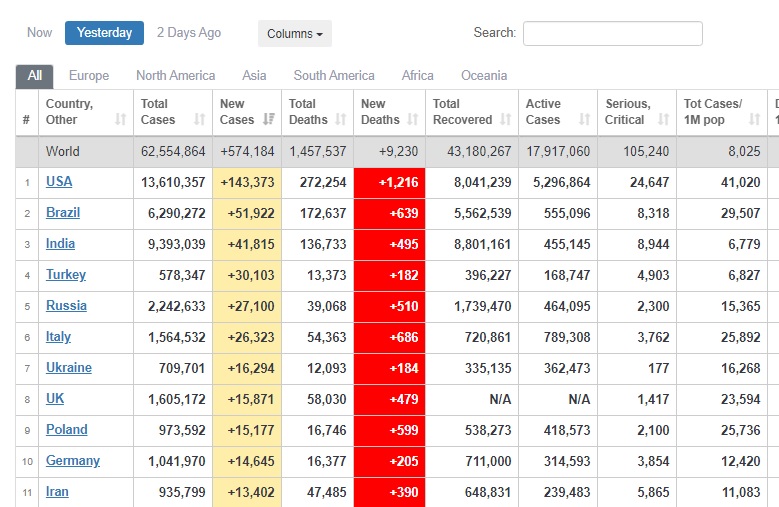
Task: Click Active Cases column sort icon
Action: (584, 120)
